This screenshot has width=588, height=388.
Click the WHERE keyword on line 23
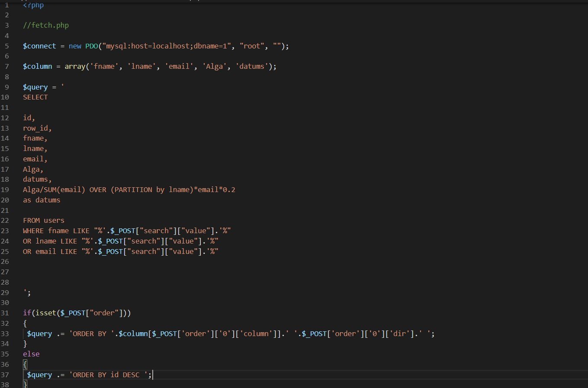(33, 231)
